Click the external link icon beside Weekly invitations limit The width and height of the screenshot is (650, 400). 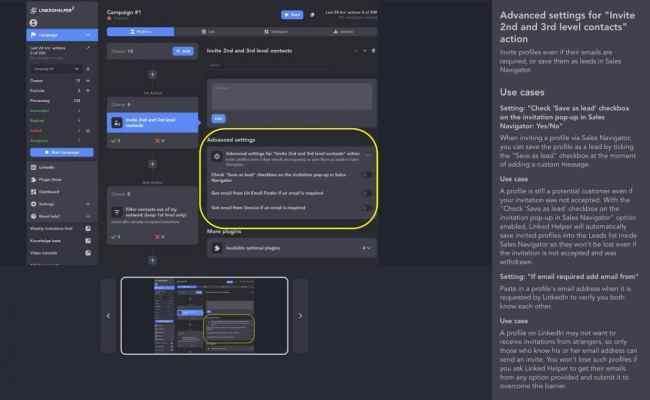pyautogui.click(x=88, y=228)
